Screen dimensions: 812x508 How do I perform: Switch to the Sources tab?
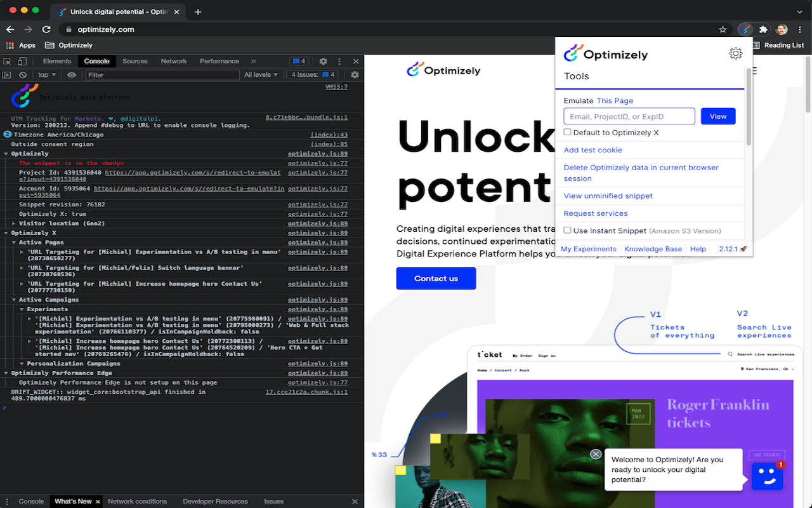[135, 62]
